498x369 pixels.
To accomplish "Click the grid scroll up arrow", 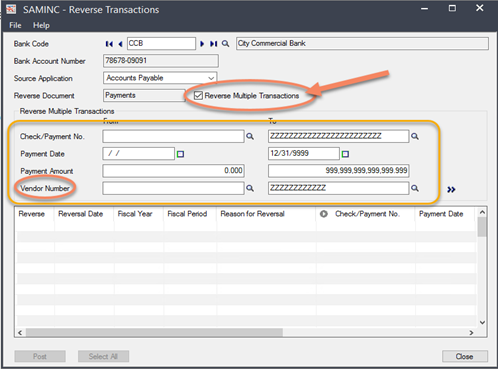I will (x=482, y=212).
